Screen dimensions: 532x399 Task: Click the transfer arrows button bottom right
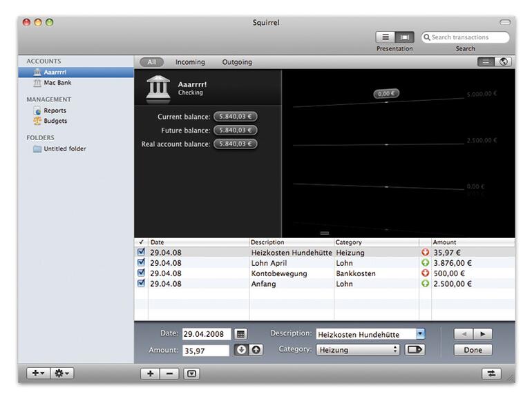point(491,373)
